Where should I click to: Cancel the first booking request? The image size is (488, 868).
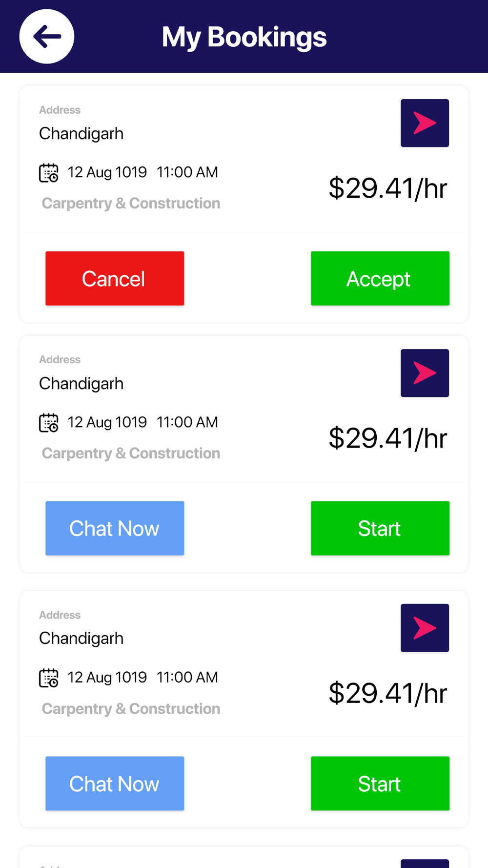pyautogui.click(x=115, y=278)
